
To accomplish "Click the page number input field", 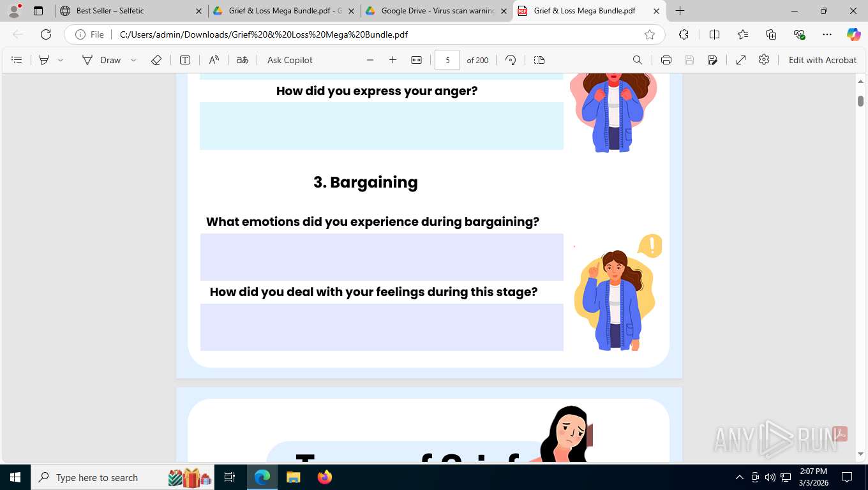I will coord(447,60).
